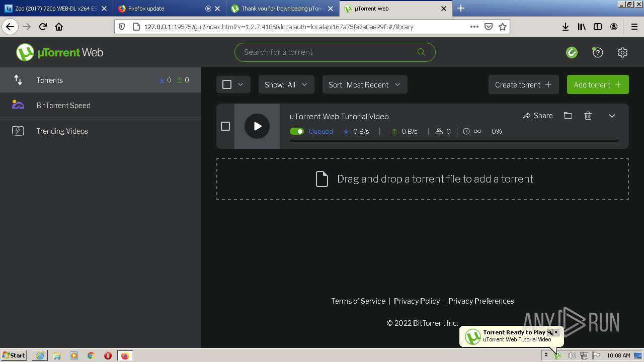The width and height of the screenshot is (644, 362).
Task: Open the Privacy Policy link
Action: click(417, 301)
